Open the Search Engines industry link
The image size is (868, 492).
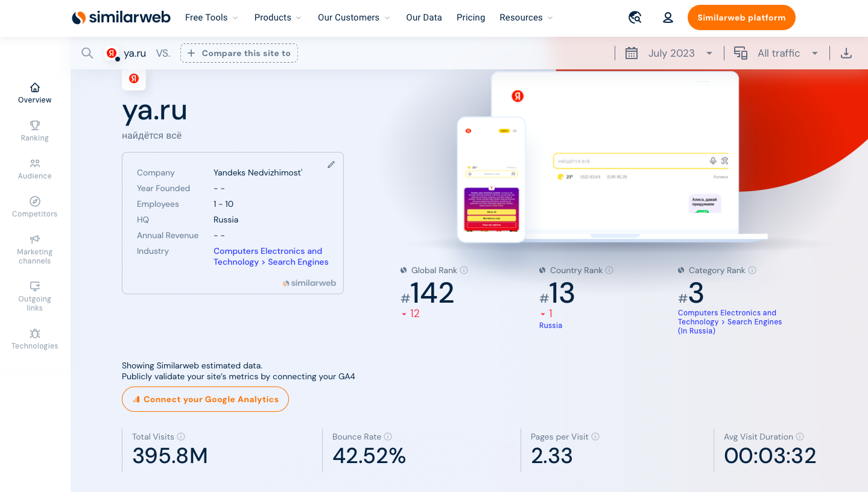click(271, 256)
